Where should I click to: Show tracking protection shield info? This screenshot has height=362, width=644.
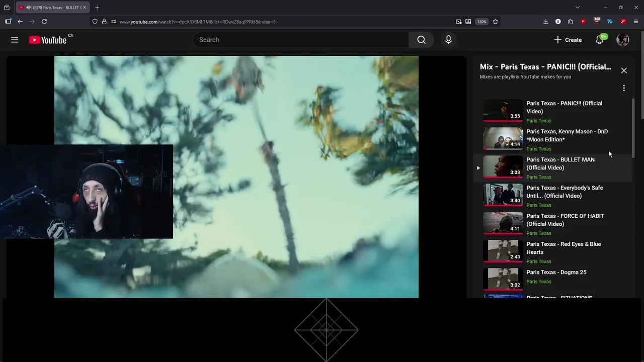pyautogui.click(x=95, y=22)
